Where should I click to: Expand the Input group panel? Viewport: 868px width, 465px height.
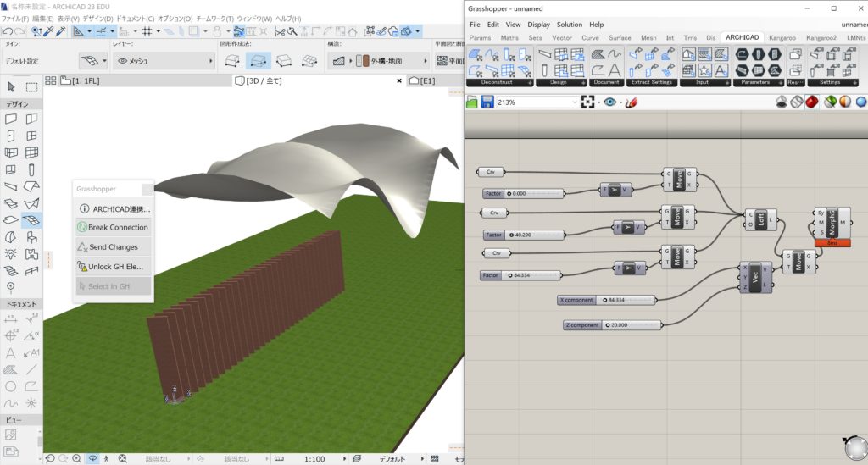click(x=726, y=82)
